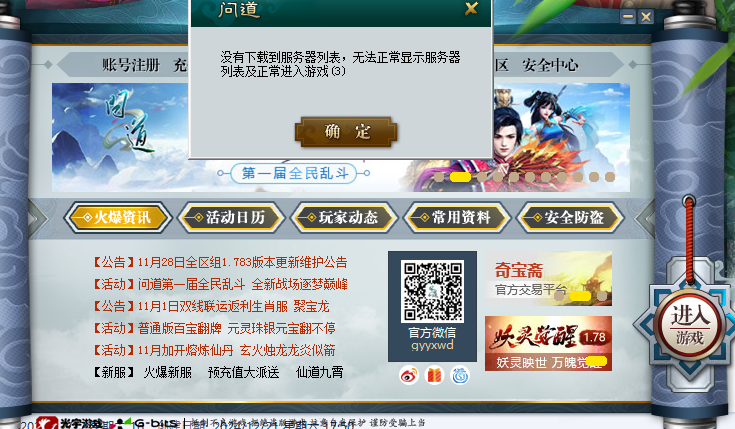Open the 普通版百宝翻牌 activity news link

point(215,328)
